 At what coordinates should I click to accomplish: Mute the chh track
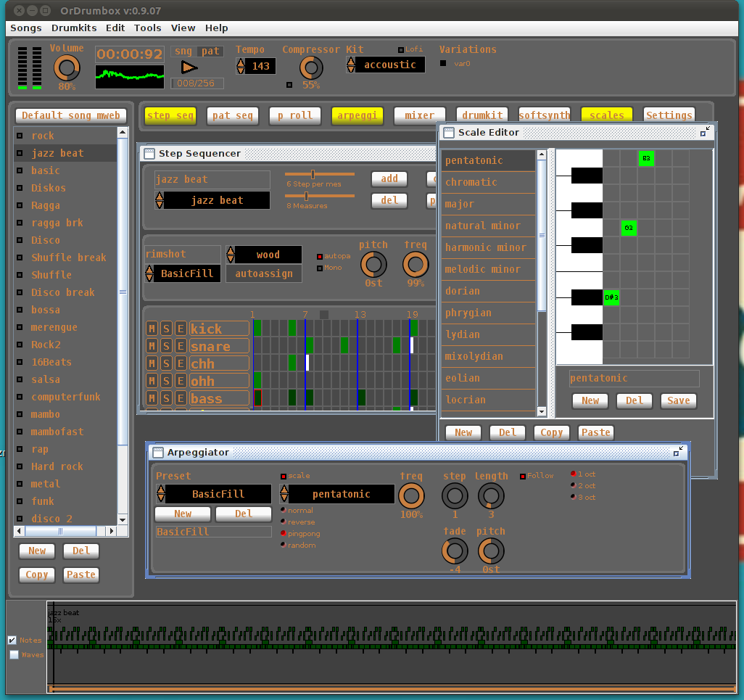click(152, 363)
